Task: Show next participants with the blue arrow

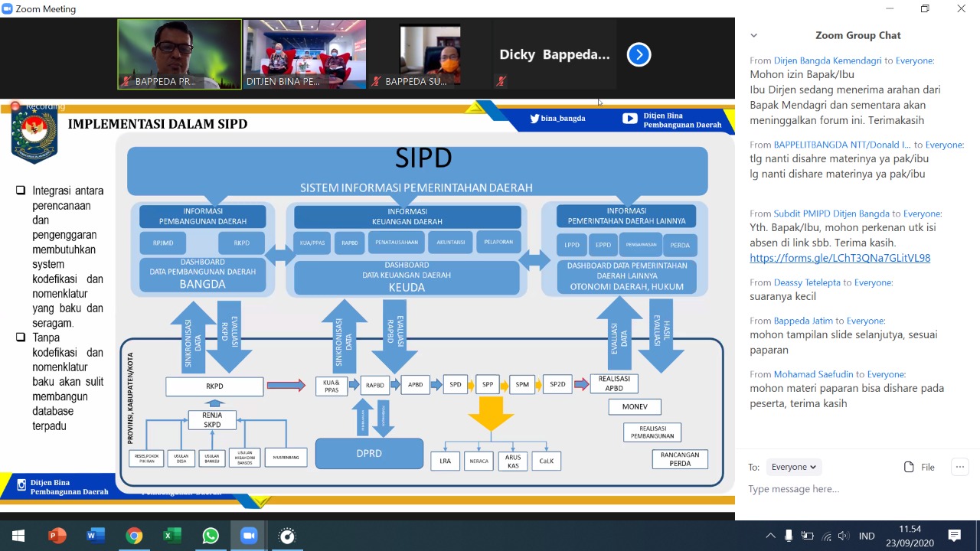Action: coord(639,54)
